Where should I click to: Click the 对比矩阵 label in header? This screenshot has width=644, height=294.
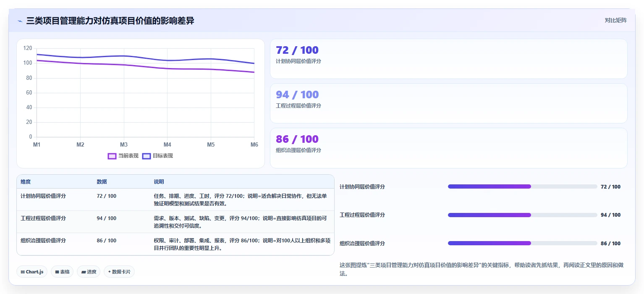[615, 21]
